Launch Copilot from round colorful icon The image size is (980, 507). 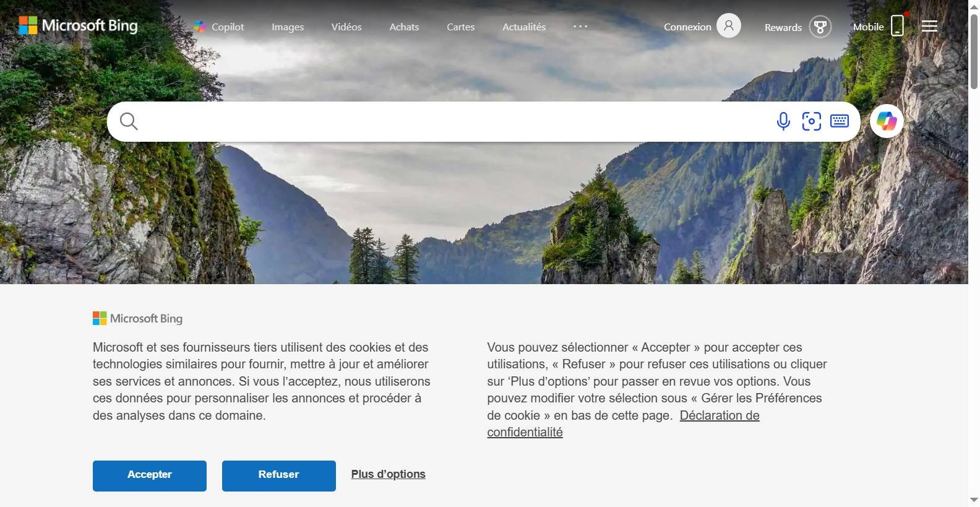coord(887,121)
